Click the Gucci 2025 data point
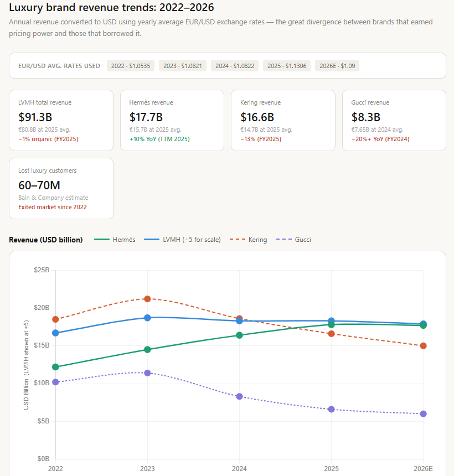This screenshot has width=454, height=476. (x=331, y=409)
